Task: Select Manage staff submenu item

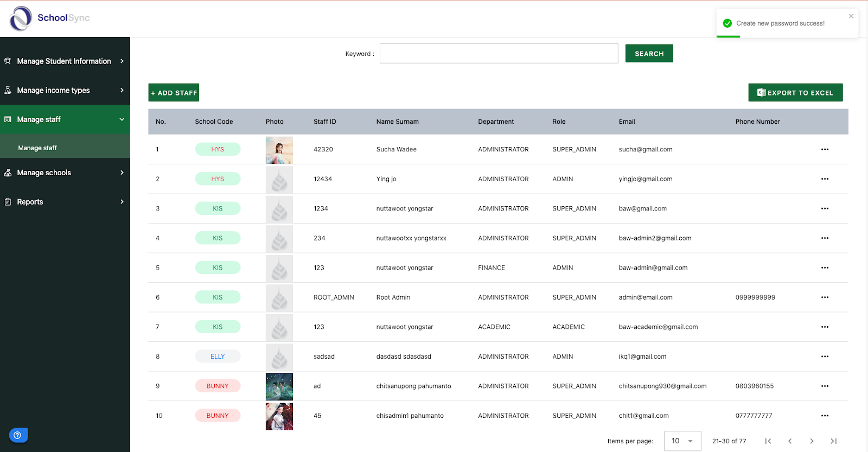Action: pos(65,148)
